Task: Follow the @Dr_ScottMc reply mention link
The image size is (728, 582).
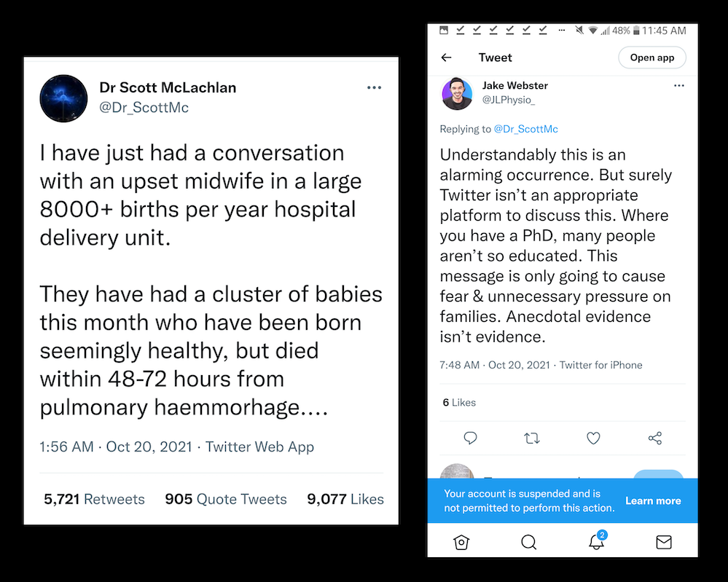Action: pyautogui.click(x=526, y=129)
